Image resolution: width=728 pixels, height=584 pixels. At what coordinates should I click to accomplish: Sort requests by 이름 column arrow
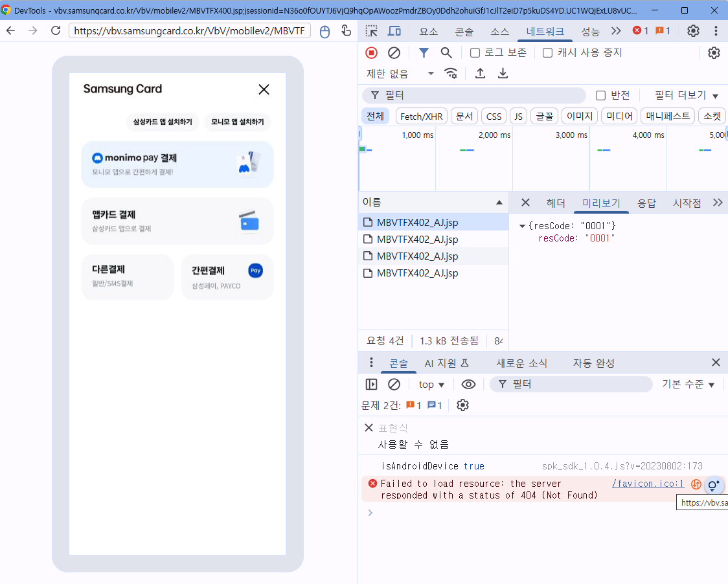[x=499, y=203]
